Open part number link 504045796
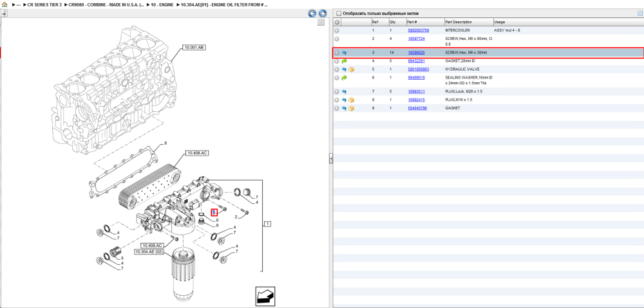The width and height of the screenshot is (644, 308). click(417, 109)
